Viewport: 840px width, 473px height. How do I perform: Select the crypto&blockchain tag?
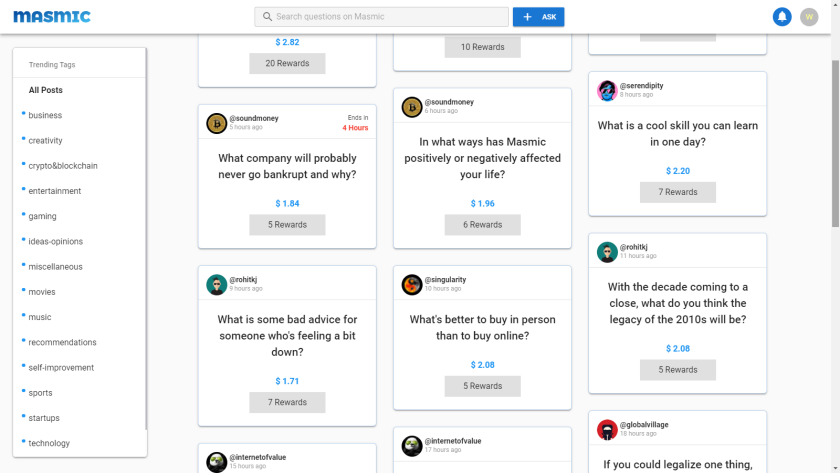coord(63,166)
